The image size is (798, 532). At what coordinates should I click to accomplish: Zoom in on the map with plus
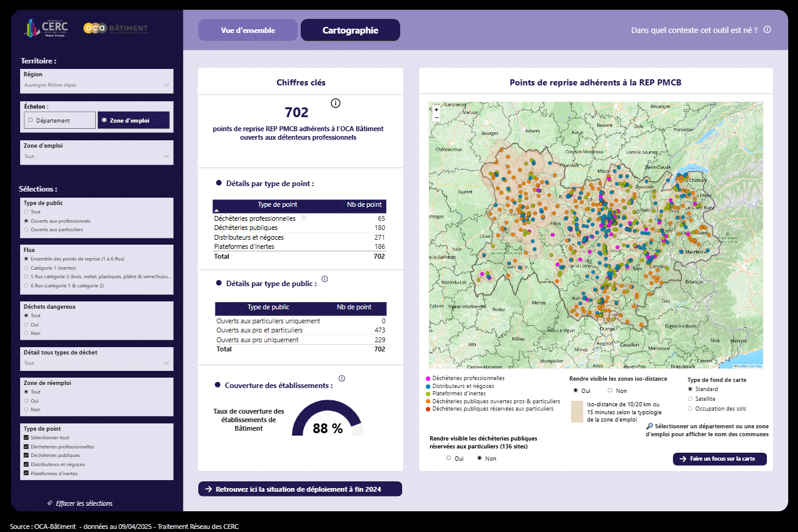pyautogui.click(x=436, y=110)
